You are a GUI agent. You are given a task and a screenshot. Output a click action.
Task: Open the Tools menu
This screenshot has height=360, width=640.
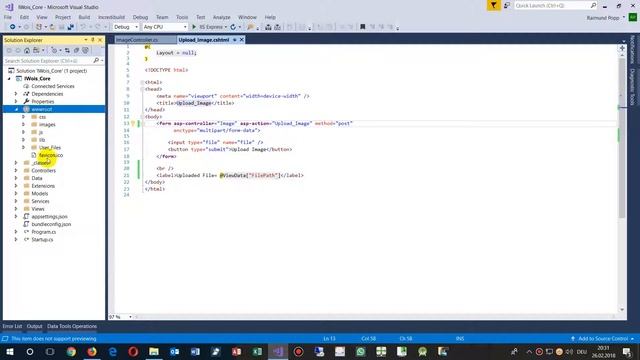coord(182,17)
